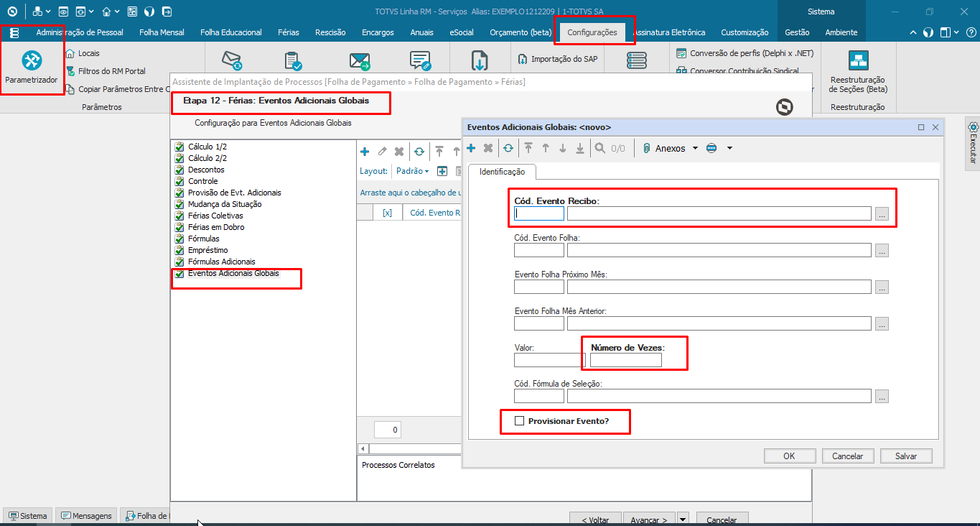980x526 pixels.
Task: Click the server stack ribbon icon
Action: (636, 61)
